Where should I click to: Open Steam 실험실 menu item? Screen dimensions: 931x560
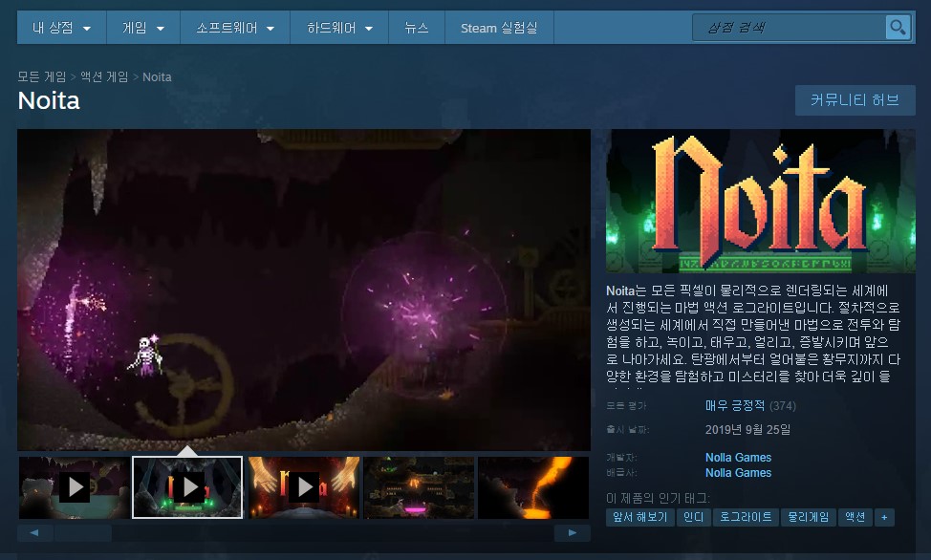pos(499,29)
